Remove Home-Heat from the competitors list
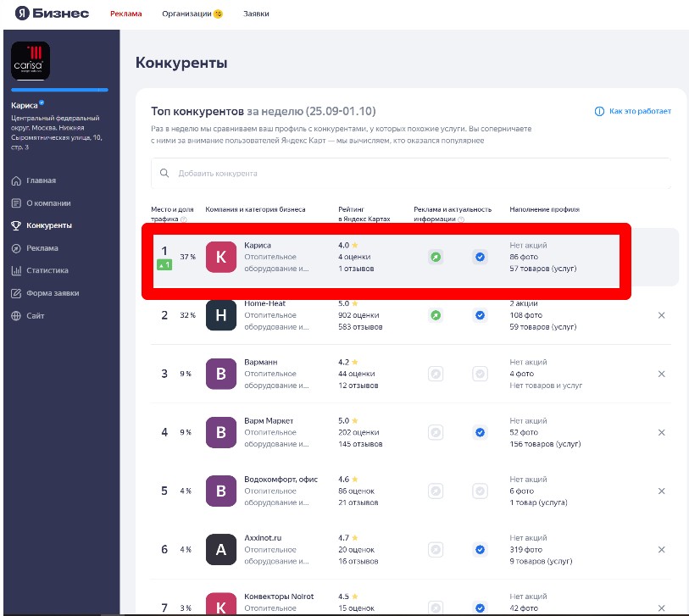This screenshot has width=689, height=616. coord(661,315)
